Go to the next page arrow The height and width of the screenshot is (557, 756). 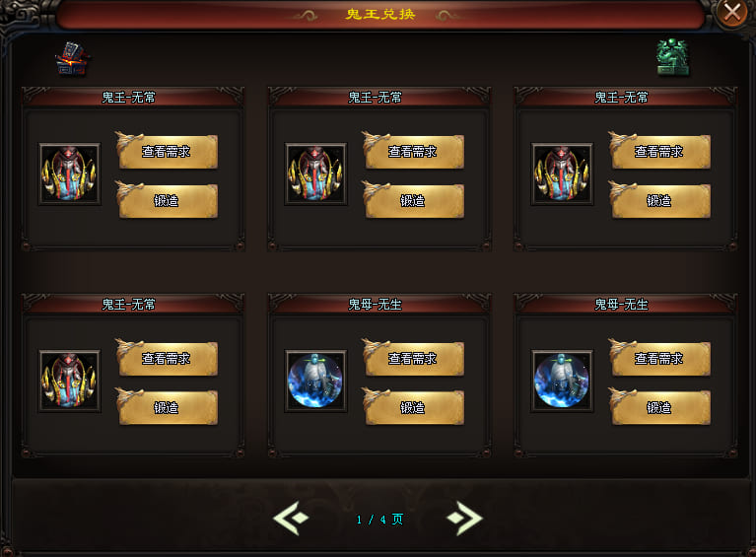coord(464,519)
